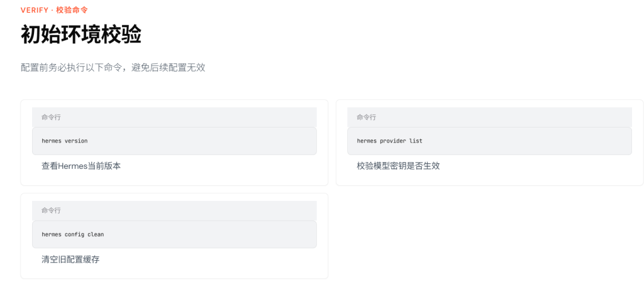Click the 校验模型密钥是否生效 description
Image resolution: width=644 pixels, height=287 pixels.
(x=398, y=166)
